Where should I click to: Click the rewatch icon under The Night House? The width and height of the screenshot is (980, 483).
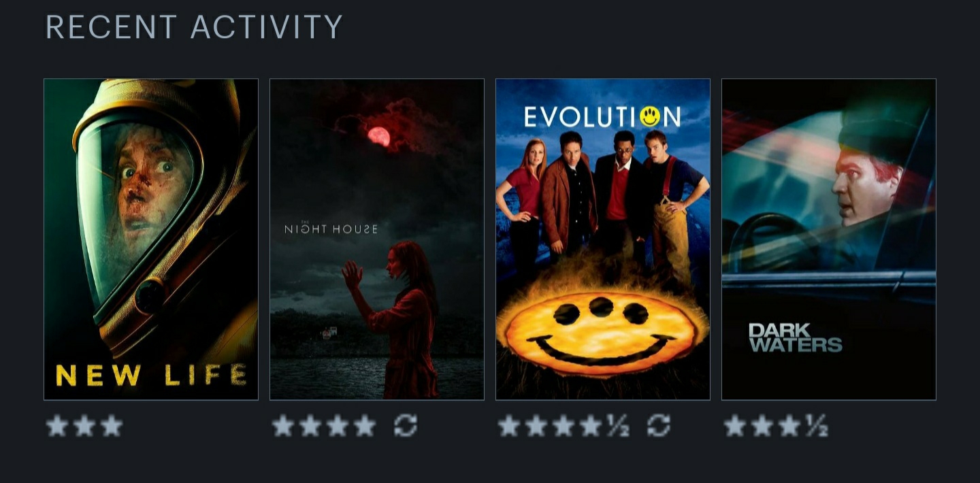tap(406, 427)
